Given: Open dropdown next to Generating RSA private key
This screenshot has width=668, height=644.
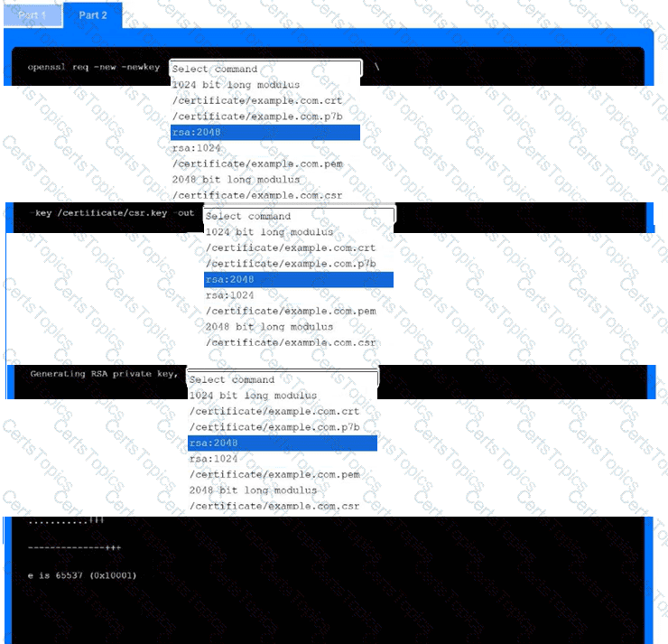Looking at the screenshot, I should [x=283, y=379].
